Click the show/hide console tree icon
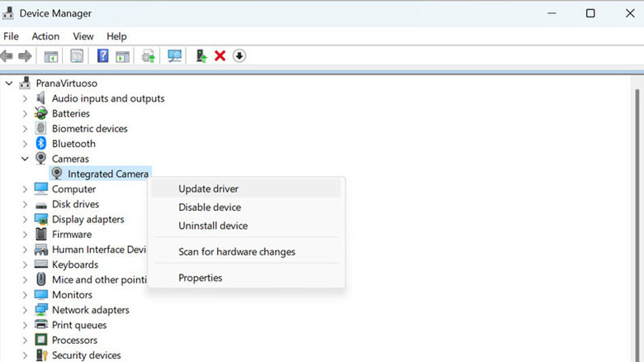Screen dimensions: 644x362 click(51, 56)
